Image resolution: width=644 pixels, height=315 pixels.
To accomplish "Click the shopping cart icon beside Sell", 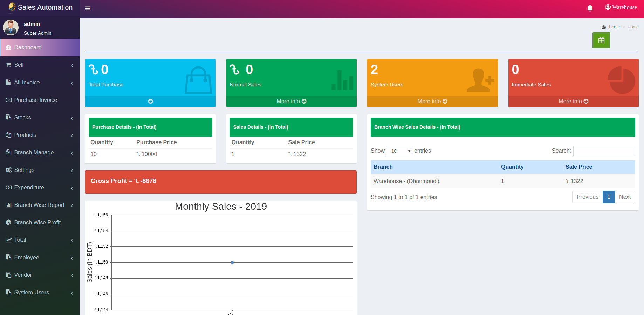I will (x=8, y=65).
